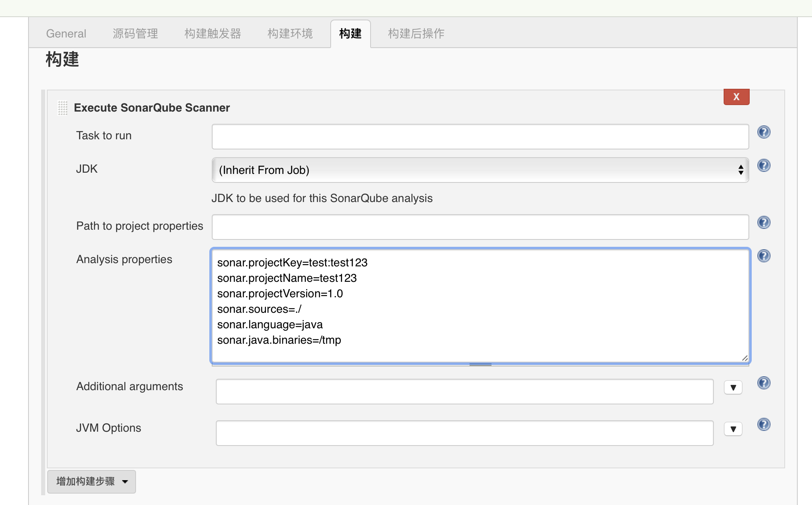Select the 构建环境 tab
This screenshot has width=812, height=505.
(x=290, y=33)
